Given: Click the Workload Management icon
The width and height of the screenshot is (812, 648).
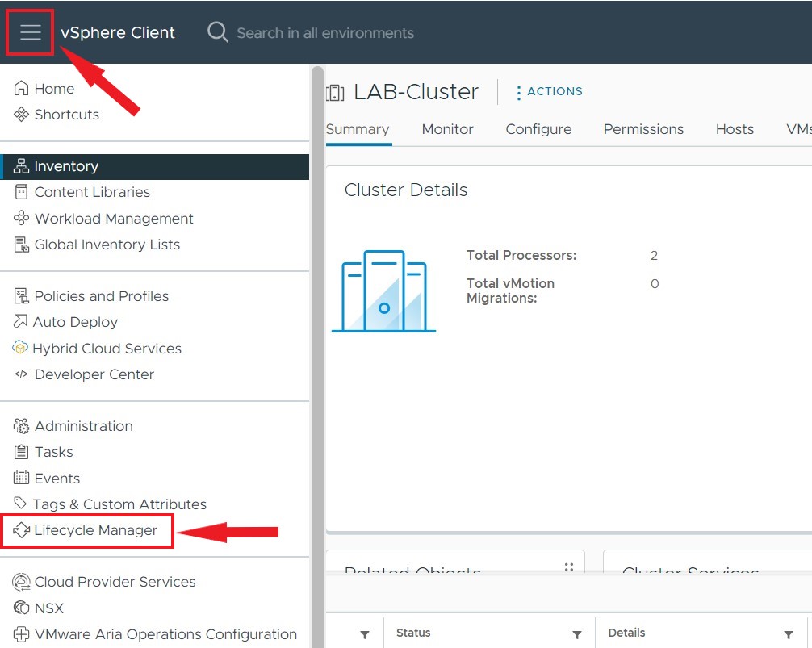Looking at the screenshot, I should tap(21, 218).
